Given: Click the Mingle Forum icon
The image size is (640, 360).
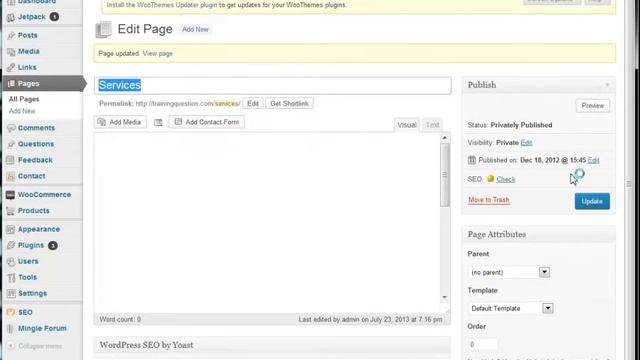Looking at the screenshot, I should coord(11,329).
